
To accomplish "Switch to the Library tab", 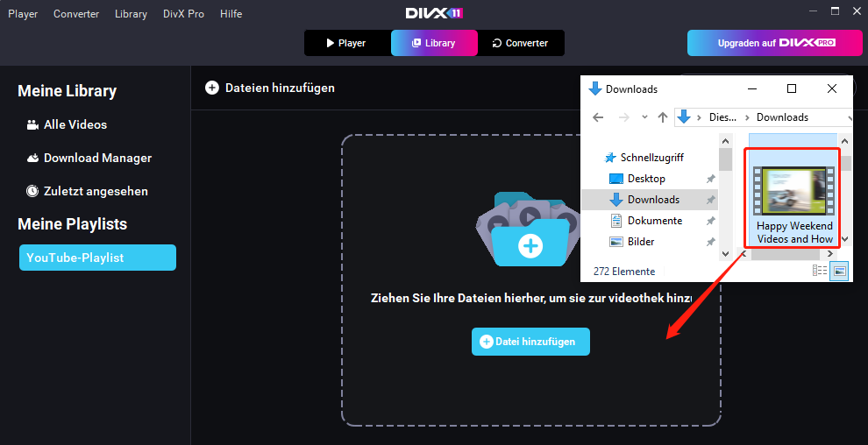I will [x=434, y=43].
